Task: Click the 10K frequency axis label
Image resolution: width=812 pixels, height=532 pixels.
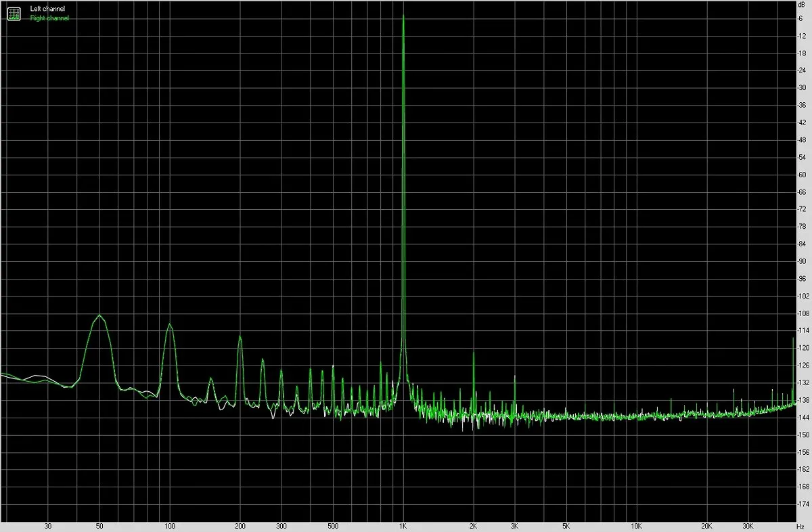Action: coord(637,526)
